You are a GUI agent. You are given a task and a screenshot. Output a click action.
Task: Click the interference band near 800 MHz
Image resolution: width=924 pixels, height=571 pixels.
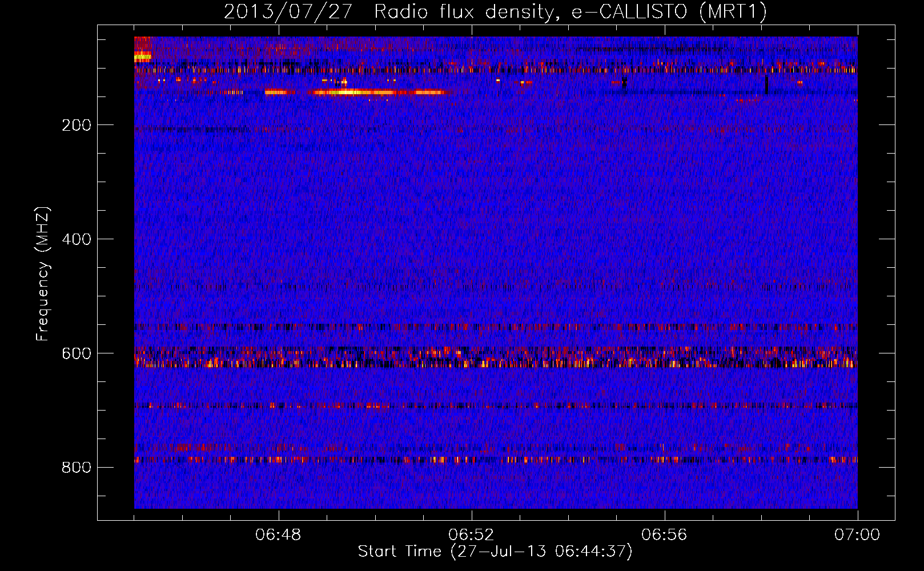point(496,459)
